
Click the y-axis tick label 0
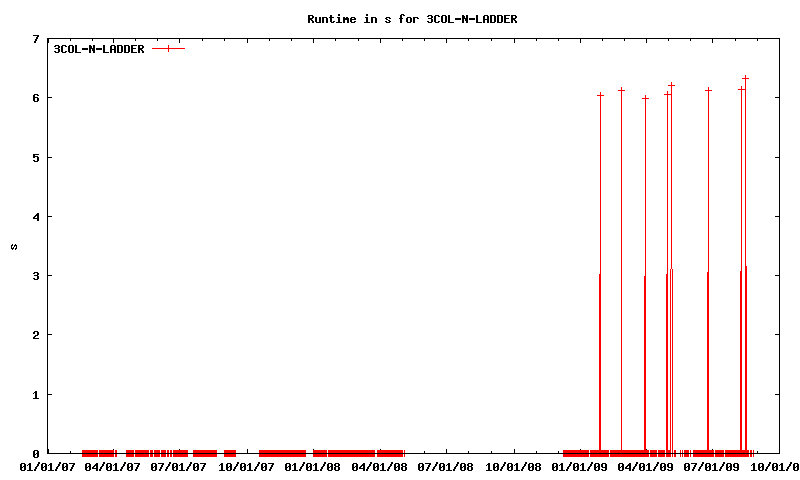pos(35,453)
